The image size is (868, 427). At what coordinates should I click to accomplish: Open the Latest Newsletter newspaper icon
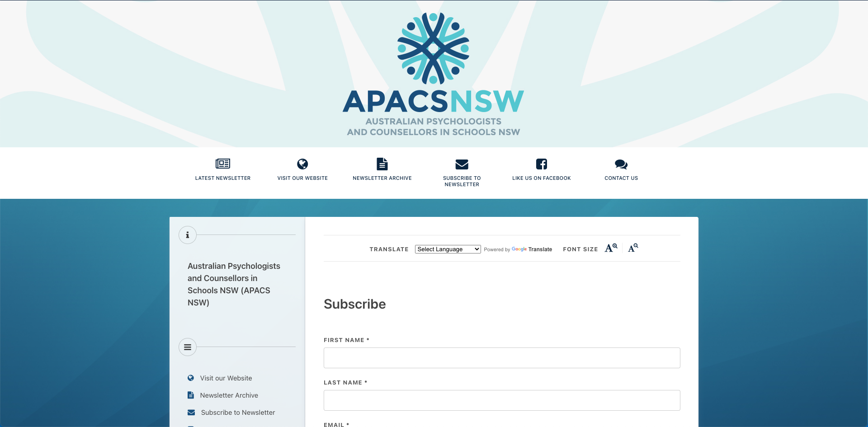223,164
